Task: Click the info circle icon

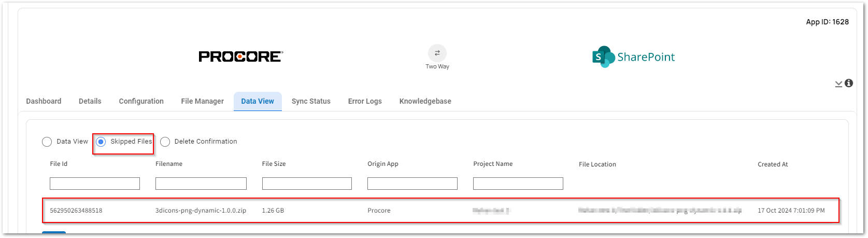Action: coord(849,83)
